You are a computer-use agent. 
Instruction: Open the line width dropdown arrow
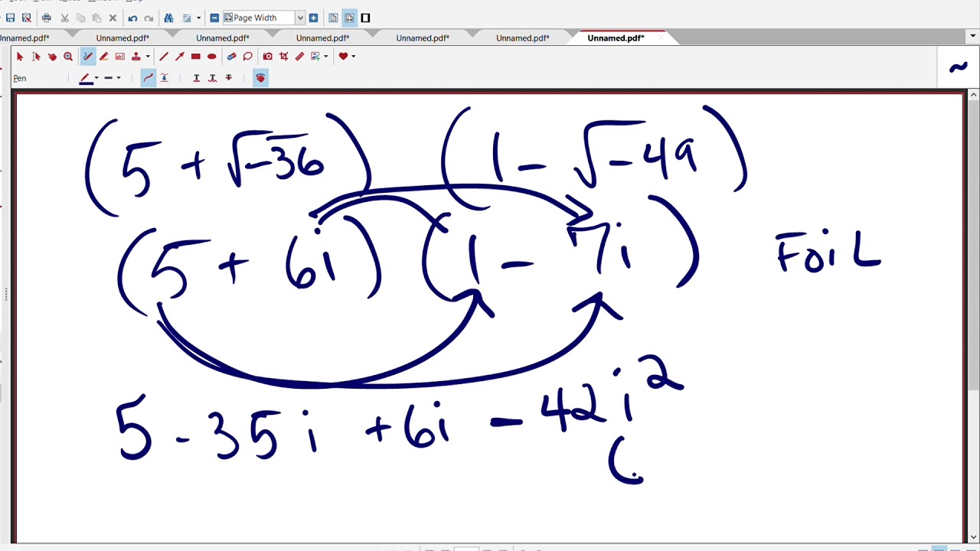pos(119,78)
